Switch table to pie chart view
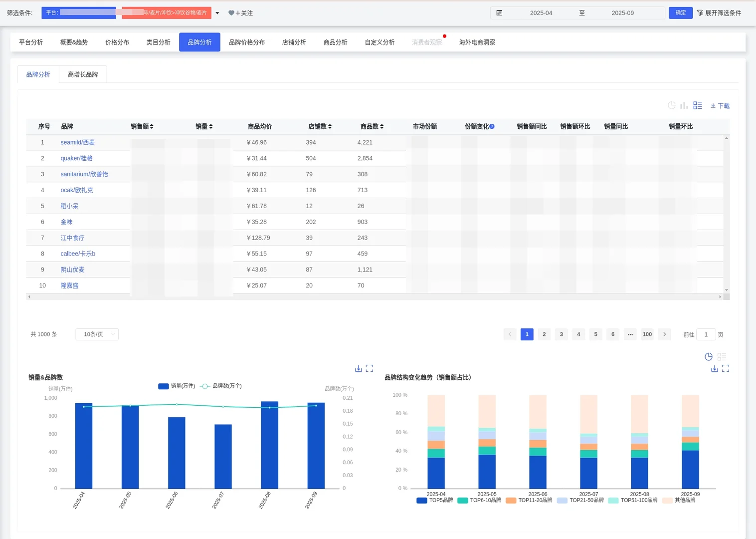 coord(672,105)
